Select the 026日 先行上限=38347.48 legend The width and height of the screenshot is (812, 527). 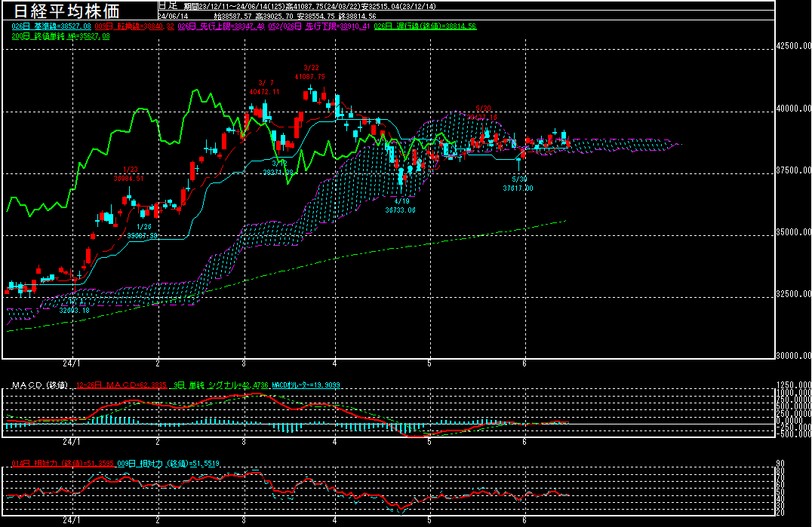click(221, 26)
